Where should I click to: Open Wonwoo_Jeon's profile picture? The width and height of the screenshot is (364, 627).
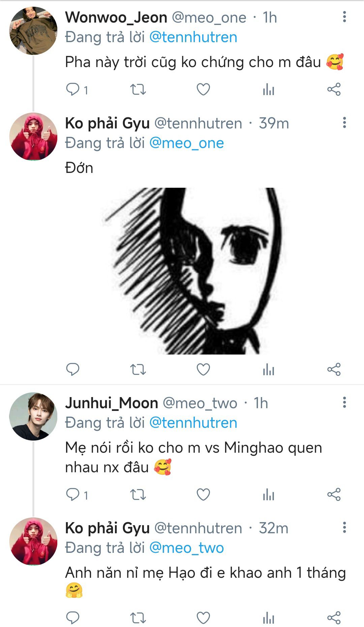[x=33, y=31]
